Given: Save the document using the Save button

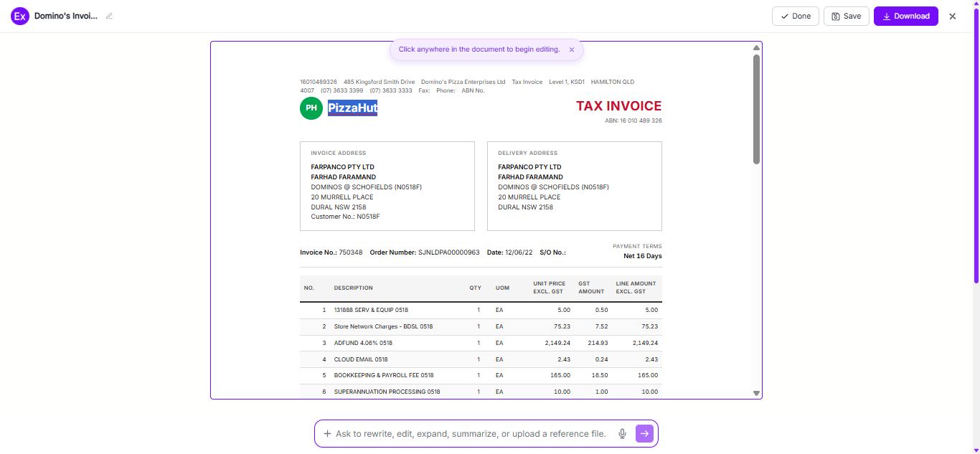Looking at the screenshot, I should pyautogui.click(x=847, y=16).
